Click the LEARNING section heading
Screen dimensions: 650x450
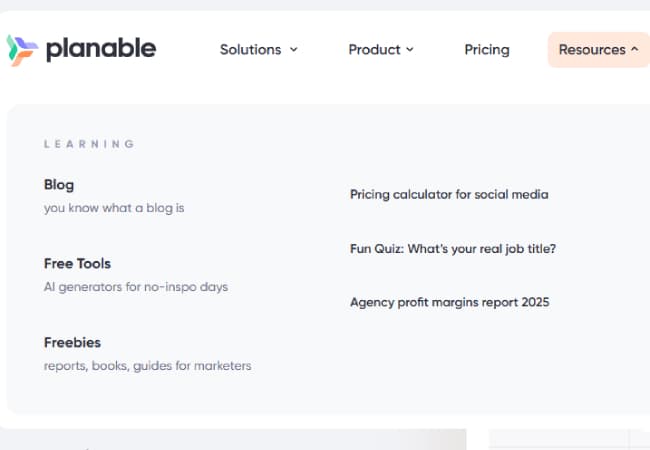(89, 144)
